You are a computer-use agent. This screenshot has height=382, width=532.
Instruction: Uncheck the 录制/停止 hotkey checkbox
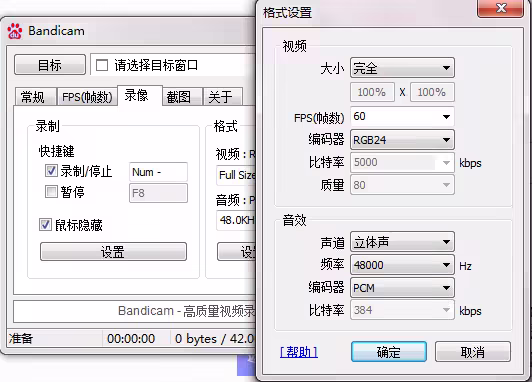51,171
